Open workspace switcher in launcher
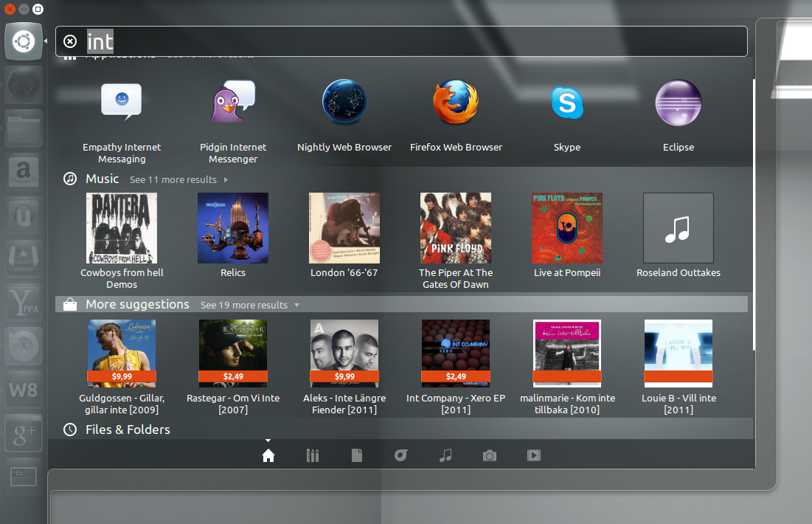Viewport: 812px width, 524px height. 24,477
